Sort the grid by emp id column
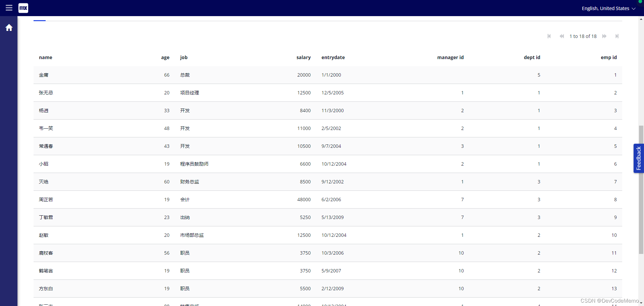This screenshot has width=644, height=306. 609,57
